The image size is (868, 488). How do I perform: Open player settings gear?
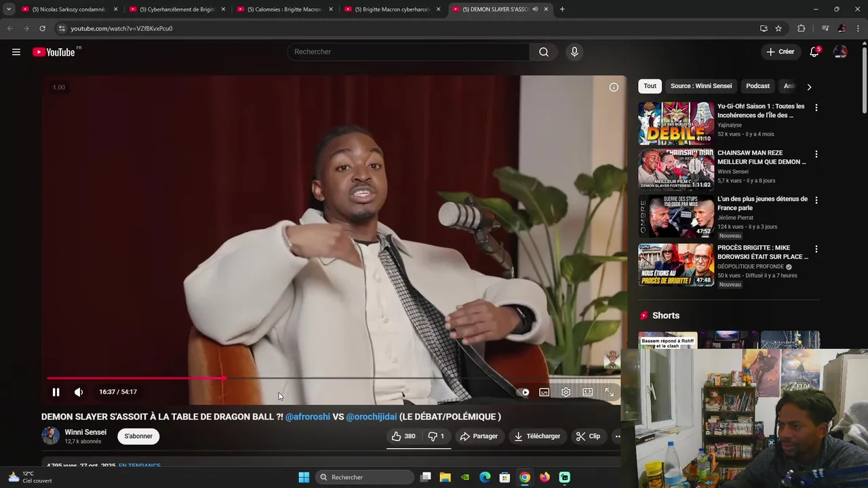point(566,392)
